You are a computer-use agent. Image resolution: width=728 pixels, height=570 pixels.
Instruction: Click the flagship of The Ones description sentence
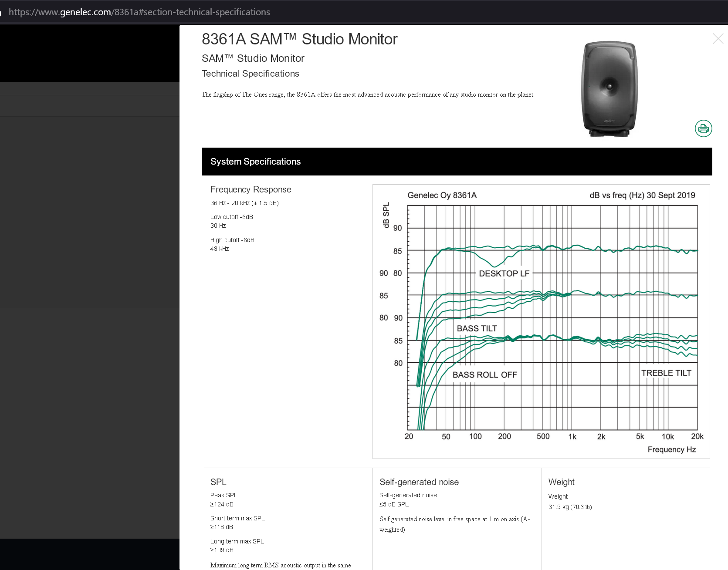(368, 94)
